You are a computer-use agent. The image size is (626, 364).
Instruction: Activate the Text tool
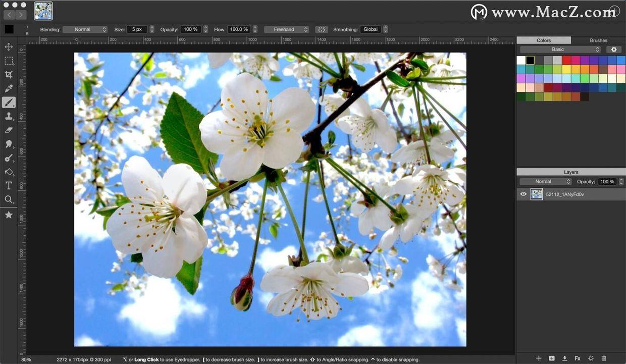pos(9,185)
